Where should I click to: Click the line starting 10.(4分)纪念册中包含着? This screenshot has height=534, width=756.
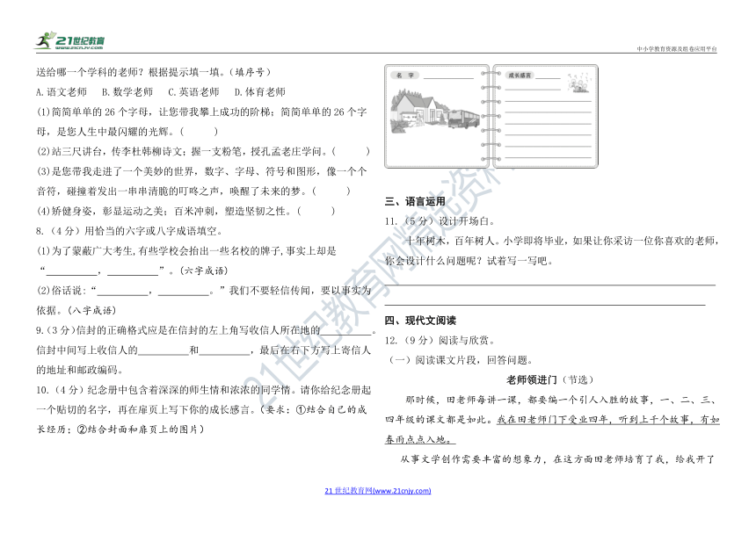coord(203,390)
